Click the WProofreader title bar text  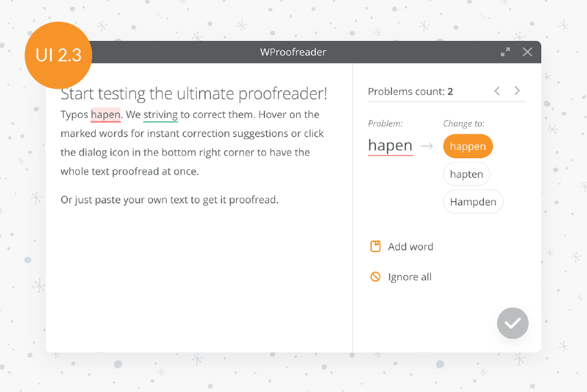tap(293, 52)
